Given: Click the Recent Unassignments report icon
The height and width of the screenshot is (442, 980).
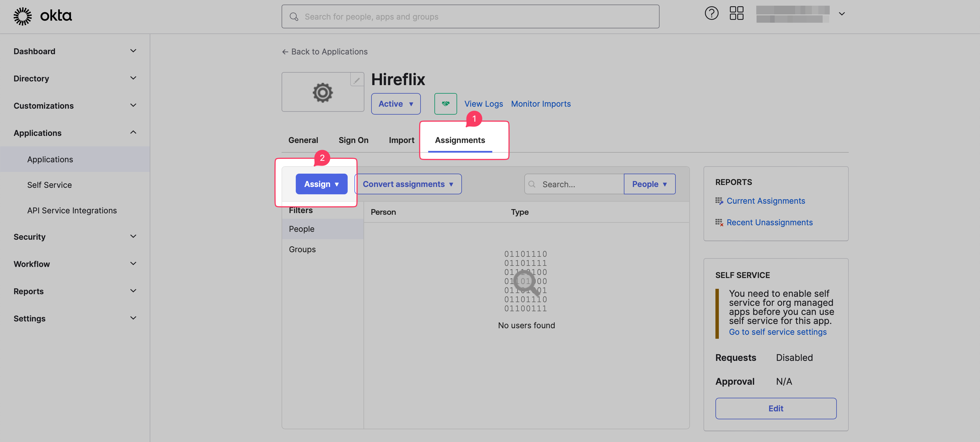Looking at the screenshot, I should pos(719,222).
